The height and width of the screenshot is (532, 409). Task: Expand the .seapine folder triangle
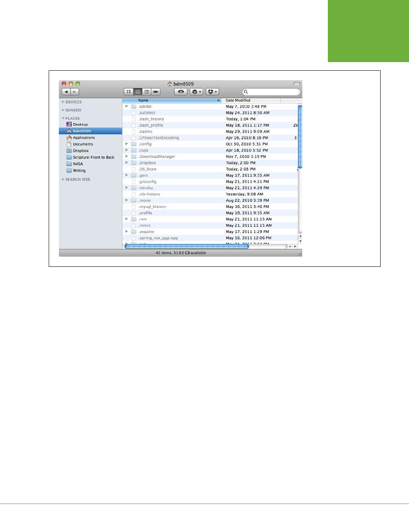click(x=127, y=231)
